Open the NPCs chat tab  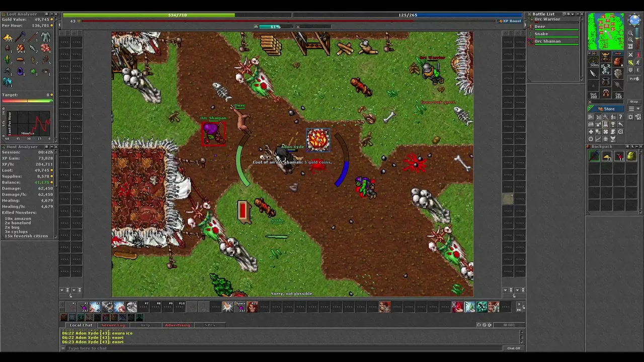pos(210,325)
